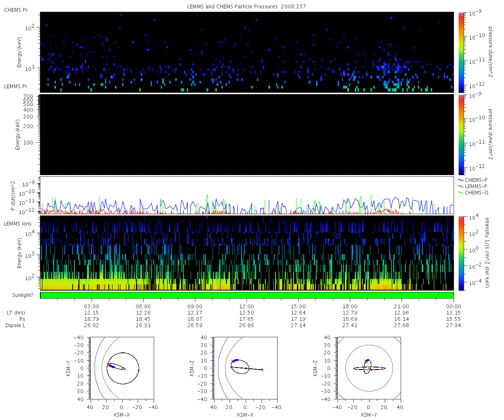This screenshot has width=504, height=420.
Task: Click the center of KSM-Y/KSM-Z orbit plot
Action: (369, 368)
